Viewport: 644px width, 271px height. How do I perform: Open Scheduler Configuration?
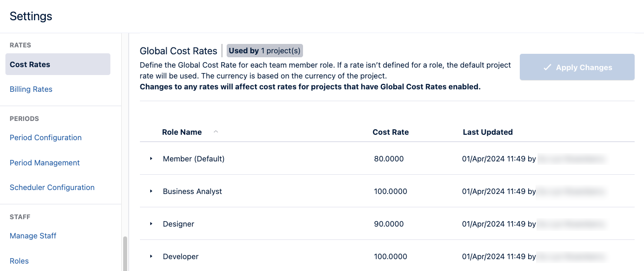[x=52, y=188]
